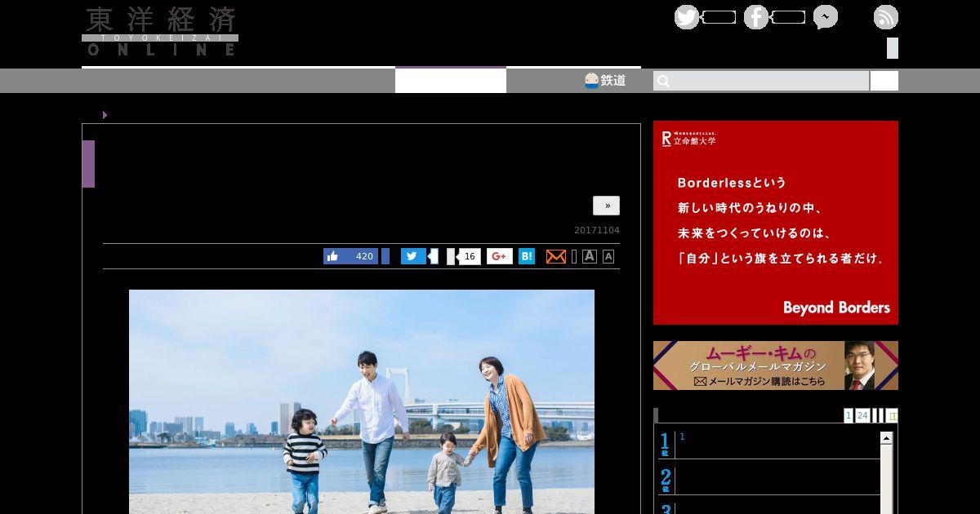980x514 pixels.
Task: Click the article date text 20171104
Action: tap(597, 230)
